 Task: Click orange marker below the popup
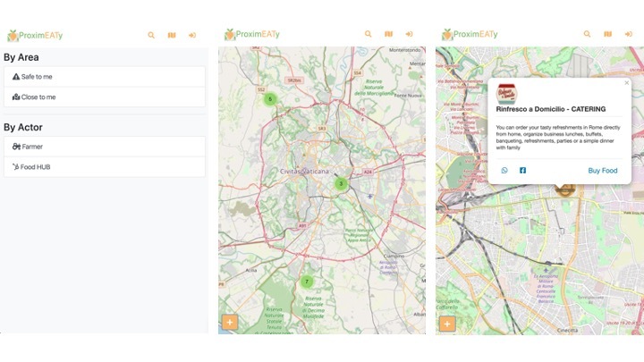tap(565, 190)
